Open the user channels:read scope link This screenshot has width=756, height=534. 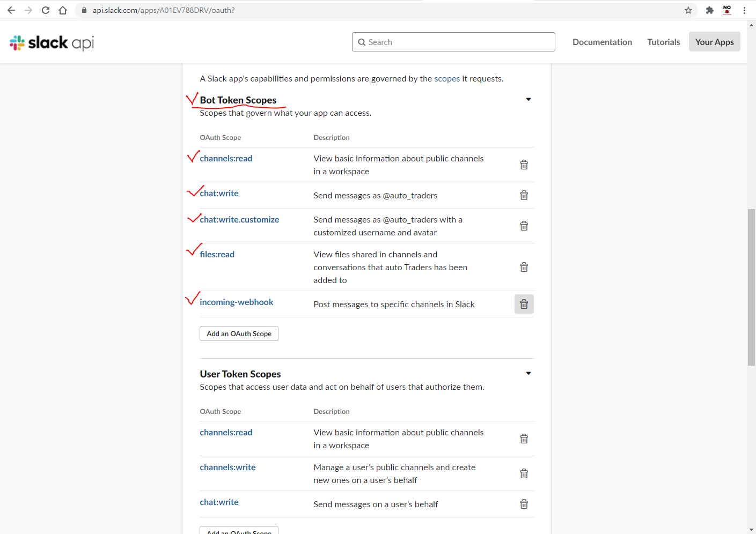coord(226,432)
